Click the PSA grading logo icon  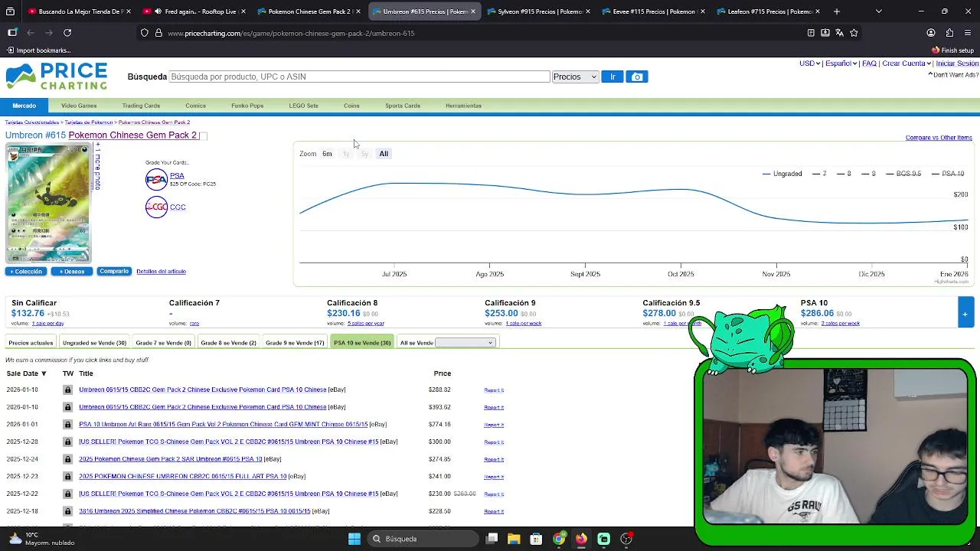[x=156, y=179]
